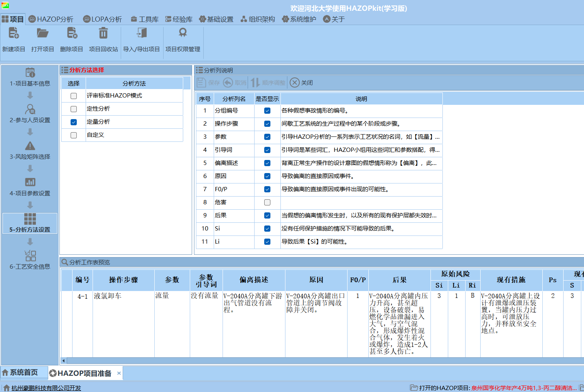
Task: Select the 偏离描述 row cell
Action: point(234,163)
